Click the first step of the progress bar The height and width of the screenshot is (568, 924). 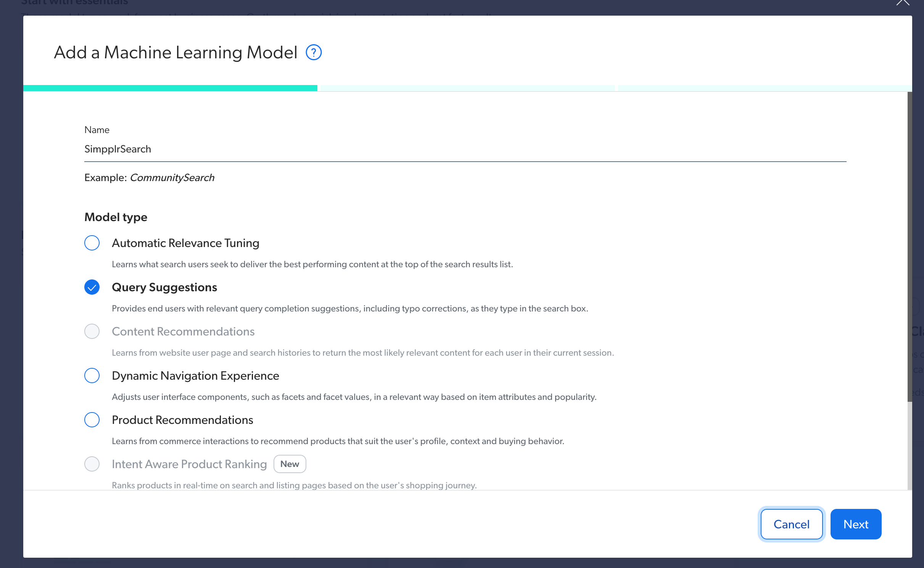click(171, 88)
